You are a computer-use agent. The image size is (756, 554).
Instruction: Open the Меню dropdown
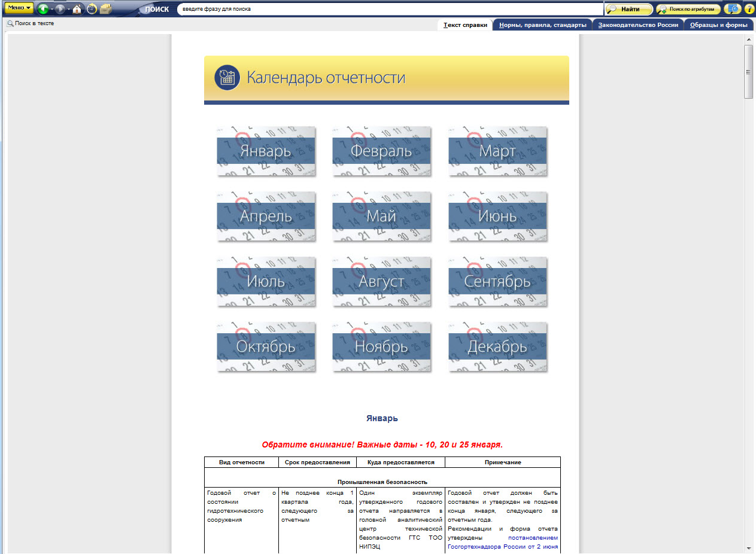coord(19,8)
